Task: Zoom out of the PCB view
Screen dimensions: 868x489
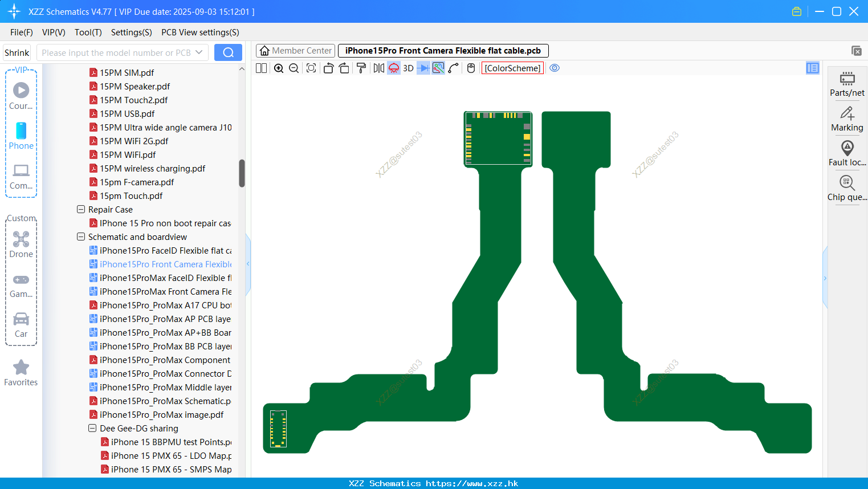Action: (x=294, y=68)
